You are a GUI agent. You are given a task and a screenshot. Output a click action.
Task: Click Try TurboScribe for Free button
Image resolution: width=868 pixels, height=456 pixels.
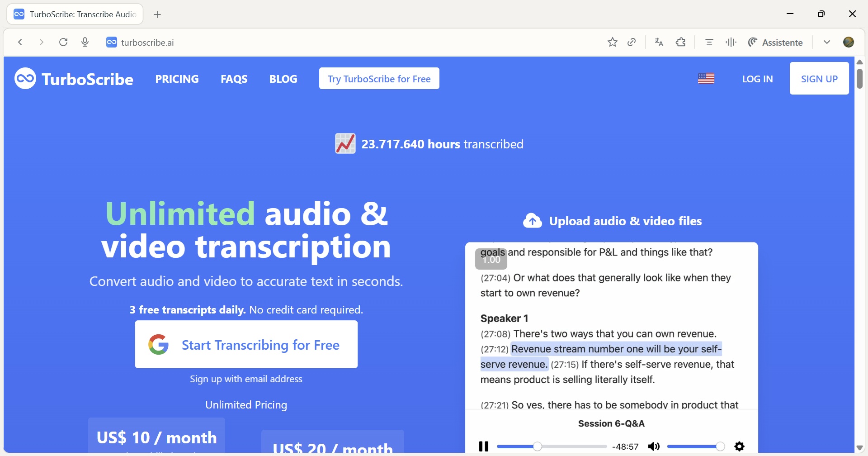379,79
